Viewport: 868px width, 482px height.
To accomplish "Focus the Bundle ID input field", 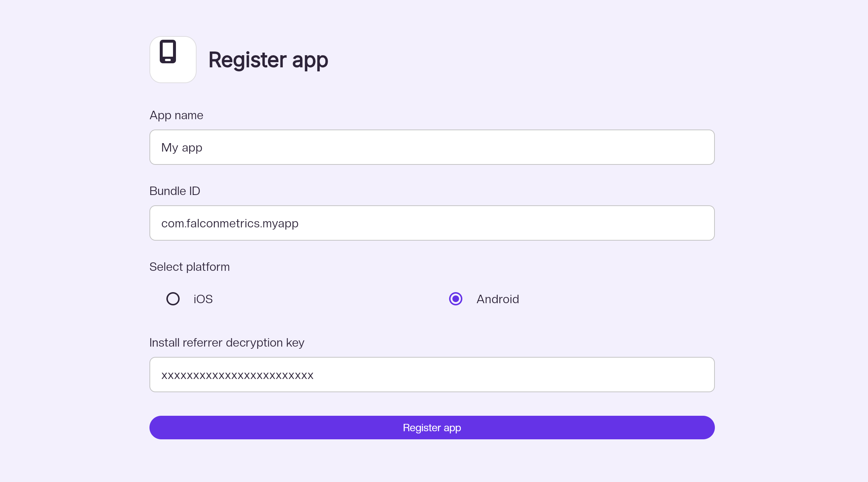I will point(432,223).
